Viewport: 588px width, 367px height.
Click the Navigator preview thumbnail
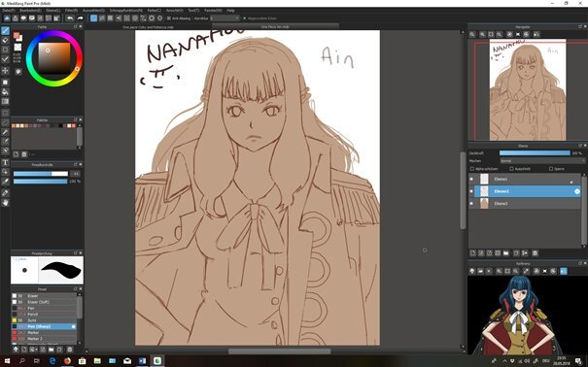pos(527,89)
